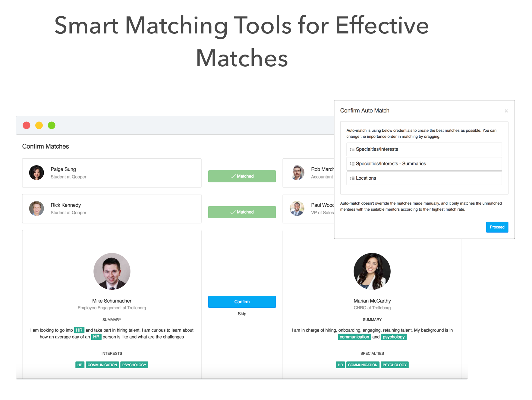This screenshot has width=532, height=400.
Task: Click Proceed to run auto-match
Action: (x=497, y=227)
